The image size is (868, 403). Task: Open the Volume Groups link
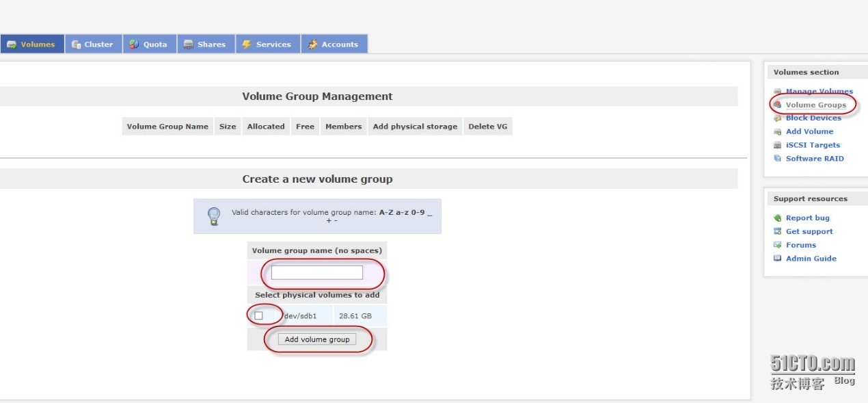pyautogui.click(x=815, y=105)
